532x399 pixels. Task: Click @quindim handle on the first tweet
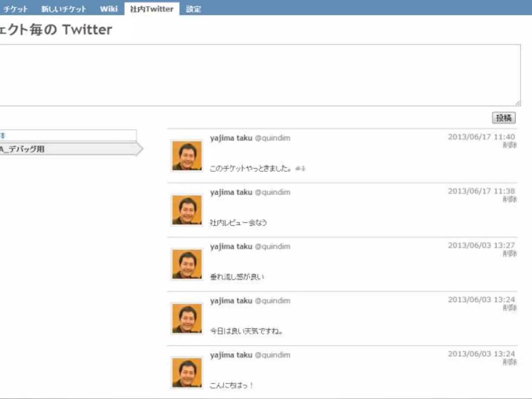(272, 138)
